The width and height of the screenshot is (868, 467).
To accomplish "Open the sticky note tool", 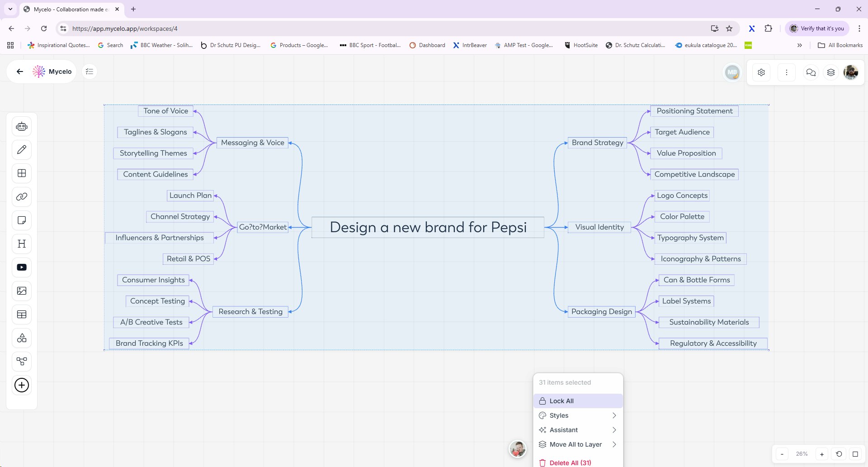I will click(21, 220).
